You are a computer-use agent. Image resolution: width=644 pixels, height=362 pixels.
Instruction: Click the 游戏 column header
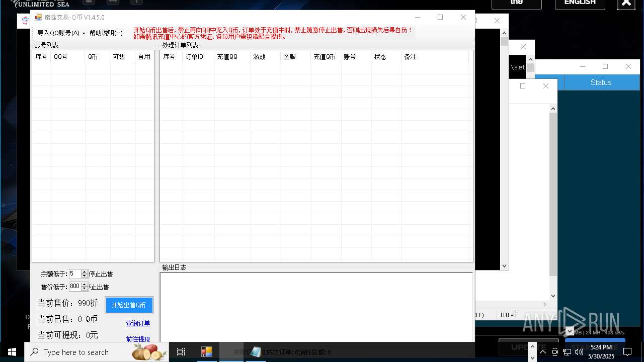[265, 57]
